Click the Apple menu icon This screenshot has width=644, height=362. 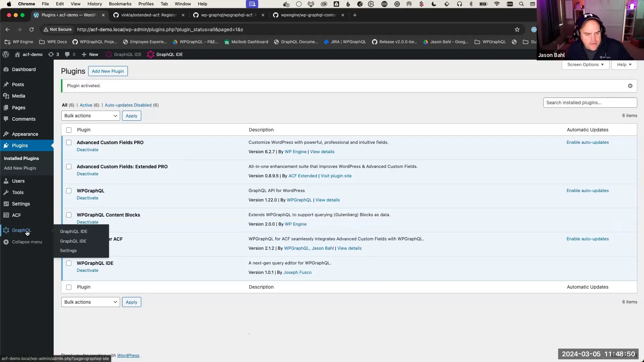pos(9,4)
